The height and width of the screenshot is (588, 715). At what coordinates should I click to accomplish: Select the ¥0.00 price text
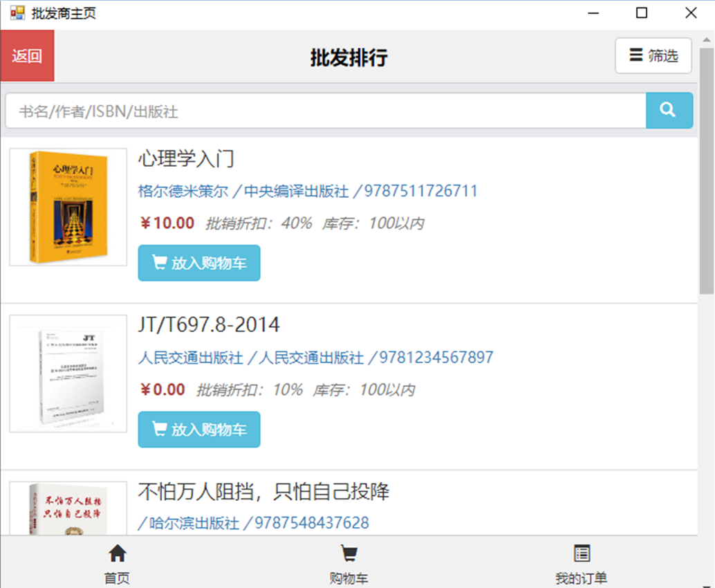(x=162, y=389)
